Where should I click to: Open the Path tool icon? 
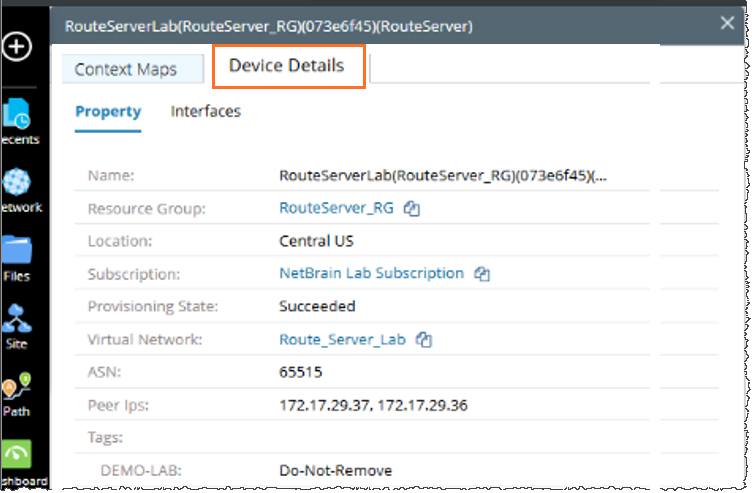click(x=16, y=388)
